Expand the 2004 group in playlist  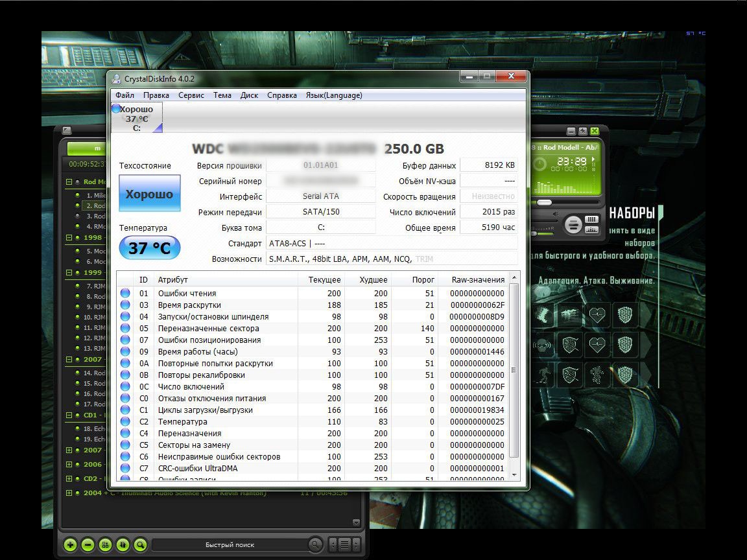[69, 493]
